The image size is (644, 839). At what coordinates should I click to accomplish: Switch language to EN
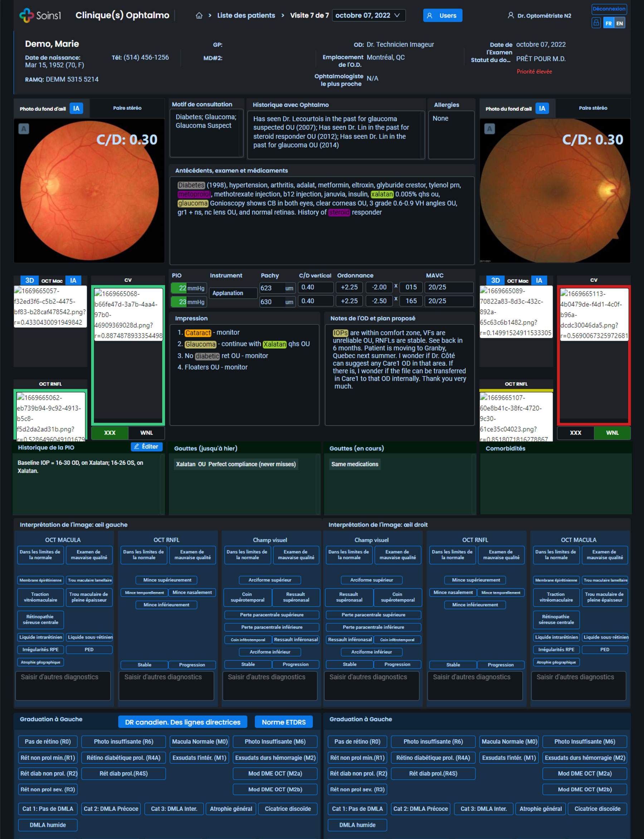point(619,23)
